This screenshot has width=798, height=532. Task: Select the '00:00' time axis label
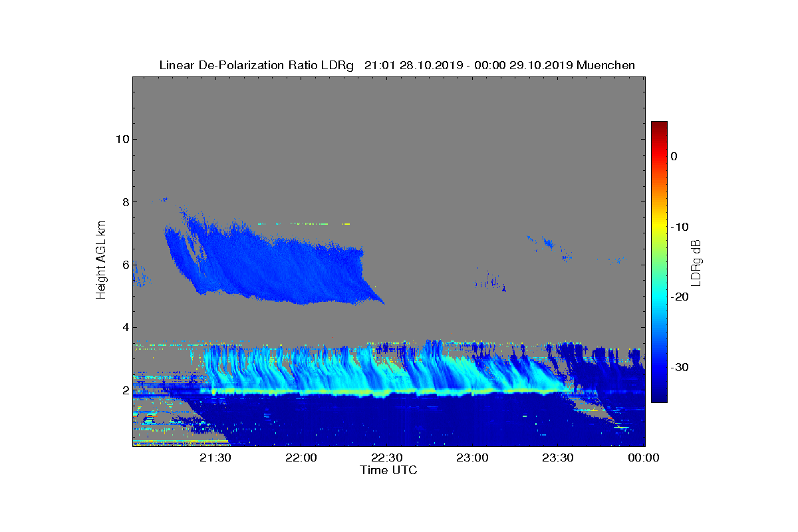coord(644,458)
